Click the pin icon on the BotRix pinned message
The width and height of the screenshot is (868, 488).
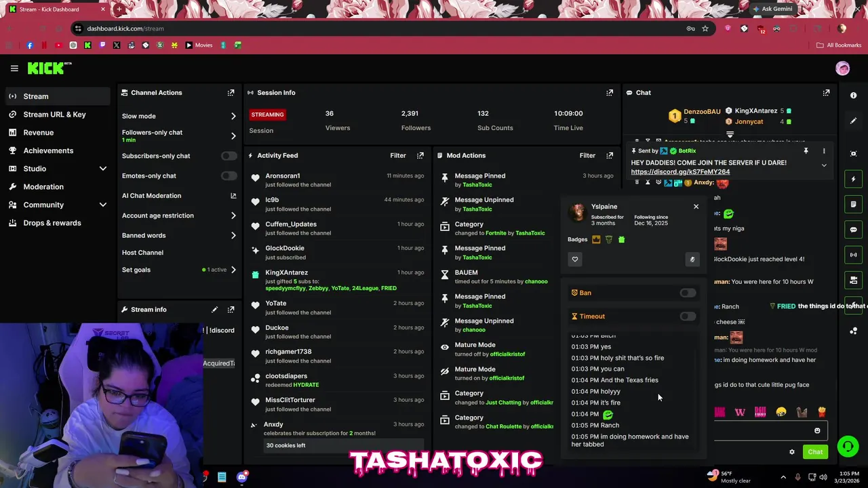806,151
